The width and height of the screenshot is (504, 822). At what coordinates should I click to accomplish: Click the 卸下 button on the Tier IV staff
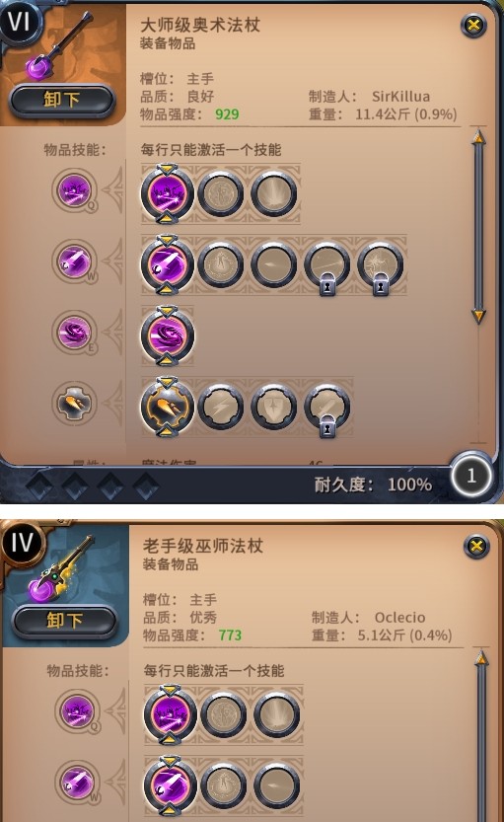[64, 621]
